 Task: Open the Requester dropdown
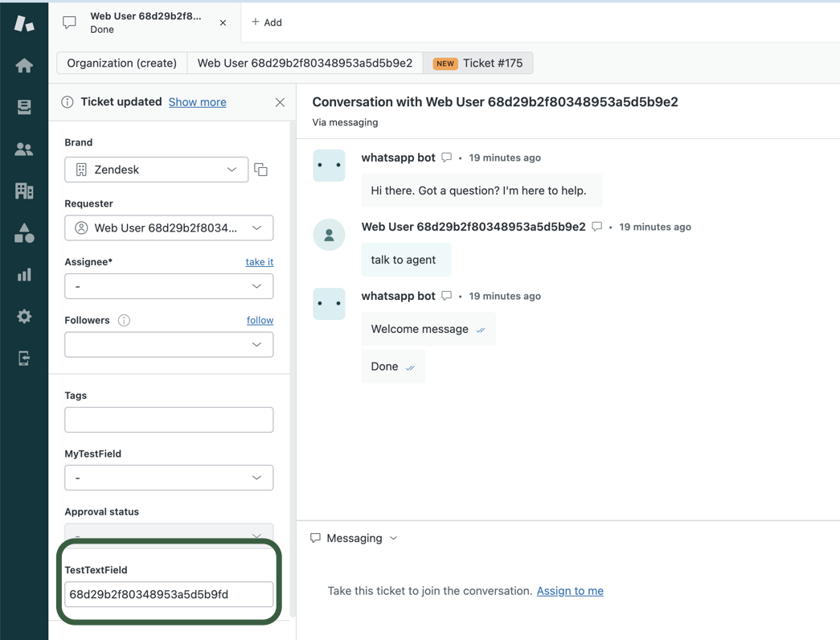[169, 228]
